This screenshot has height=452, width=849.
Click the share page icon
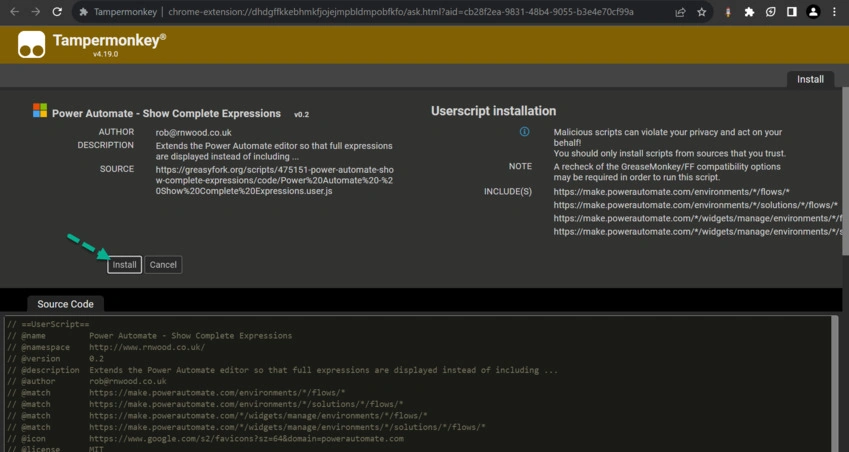pos(681,12)
